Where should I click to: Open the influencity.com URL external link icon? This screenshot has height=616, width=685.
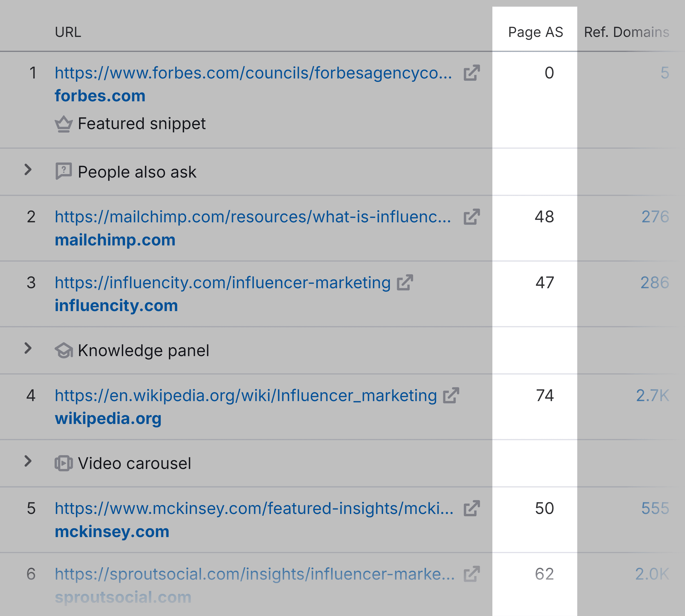[405, 282]
